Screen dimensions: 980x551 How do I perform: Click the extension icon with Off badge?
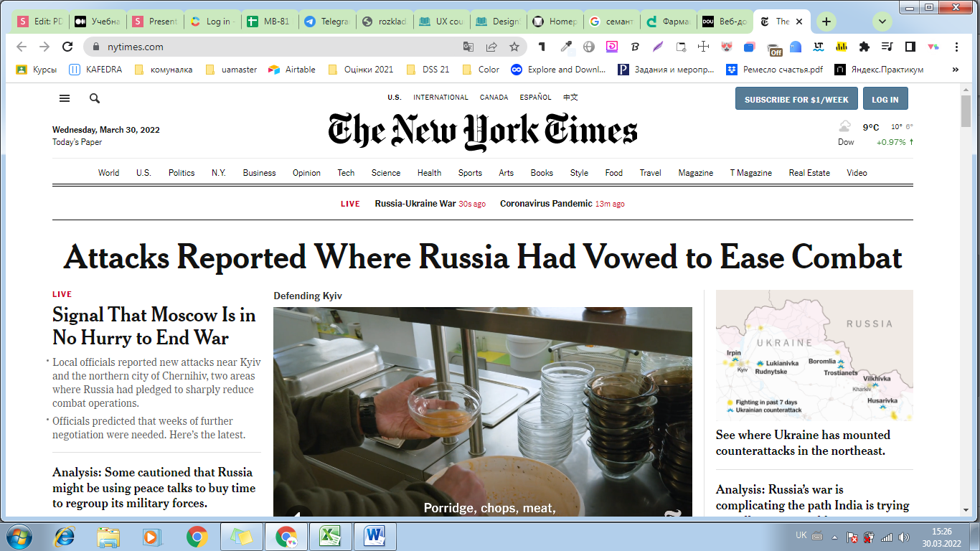pyautogui.click(x=773, y=48)
